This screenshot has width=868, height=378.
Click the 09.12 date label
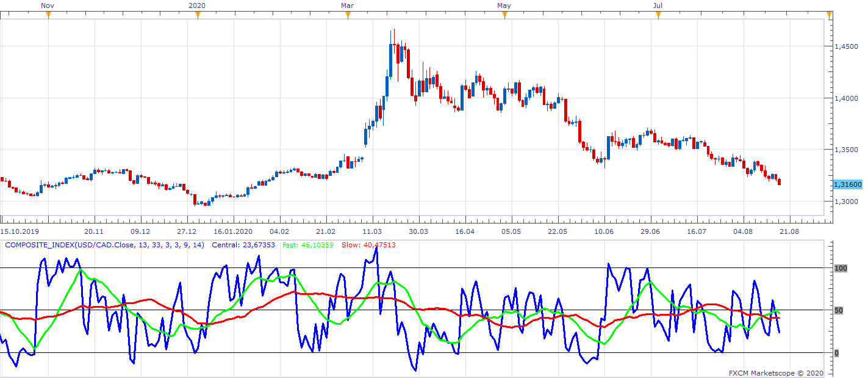tap(140, 232)
